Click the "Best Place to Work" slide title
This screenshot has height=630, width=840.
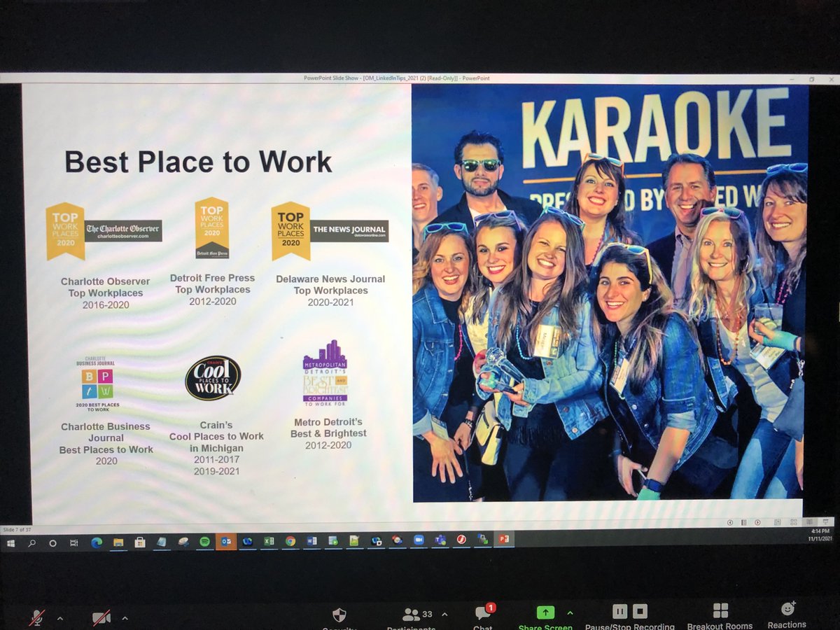[x=198, y=162]
